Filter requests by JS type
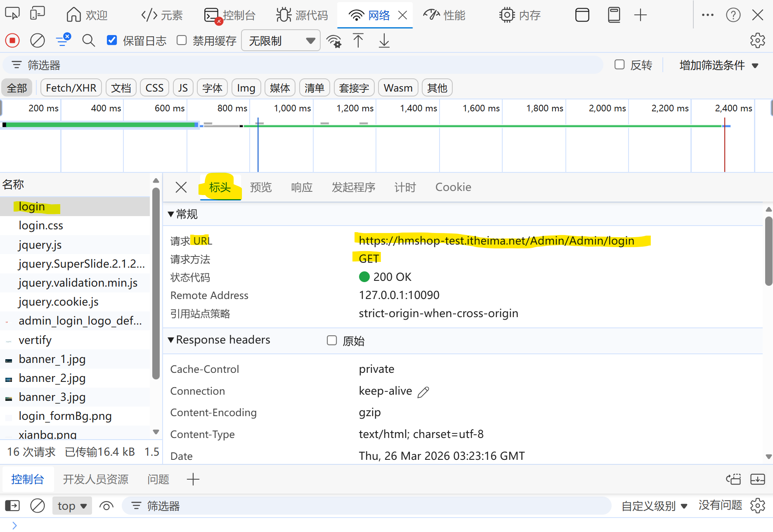Screen dimensions: 773x532 (x=183, y=88)
